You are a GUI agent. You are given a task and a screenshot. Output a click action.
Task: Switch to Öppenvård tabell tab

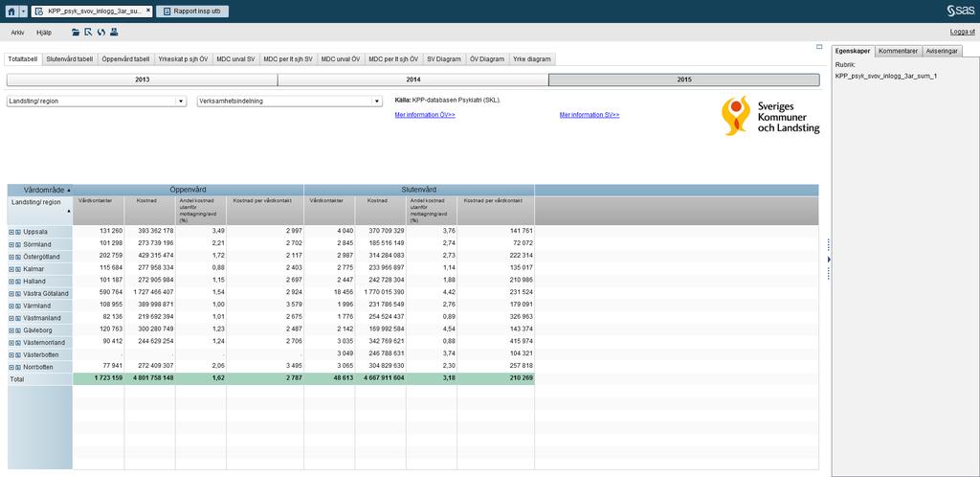coord(125,58)
